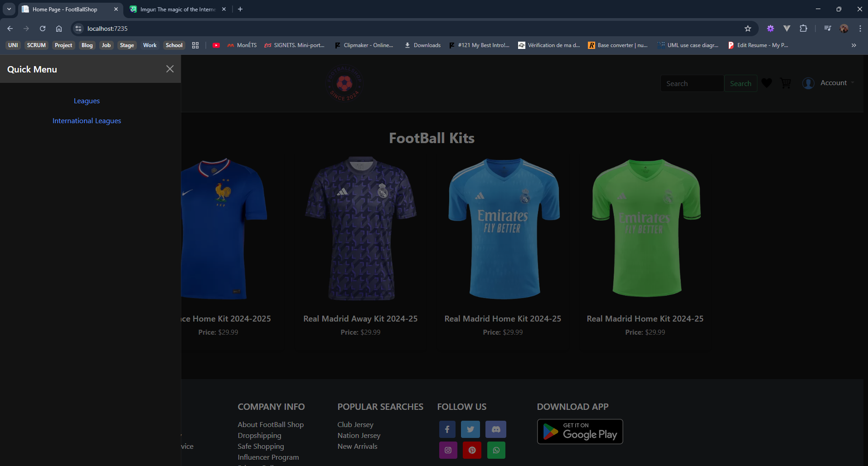Open the Downloads bookmark
Image resolution: width=868 pixels, height=466 pixels.
pyautogui.click(x=422, y=45)
